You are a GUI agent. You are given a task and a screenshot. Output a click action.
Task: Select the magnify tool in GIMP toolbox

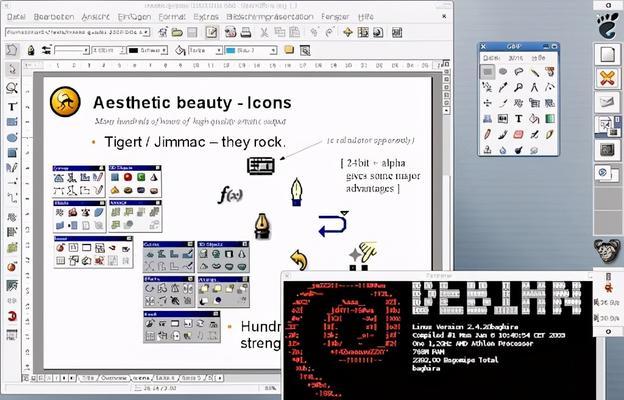pyautogui.click(x=519, y=87)
